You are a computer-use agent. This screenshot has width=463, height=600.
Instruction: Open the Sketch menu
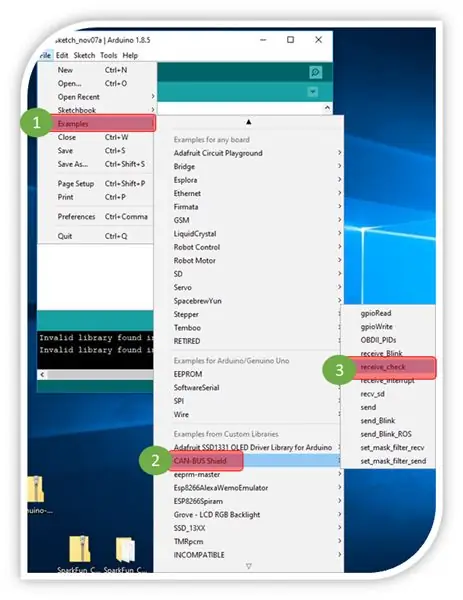point(84,55)
